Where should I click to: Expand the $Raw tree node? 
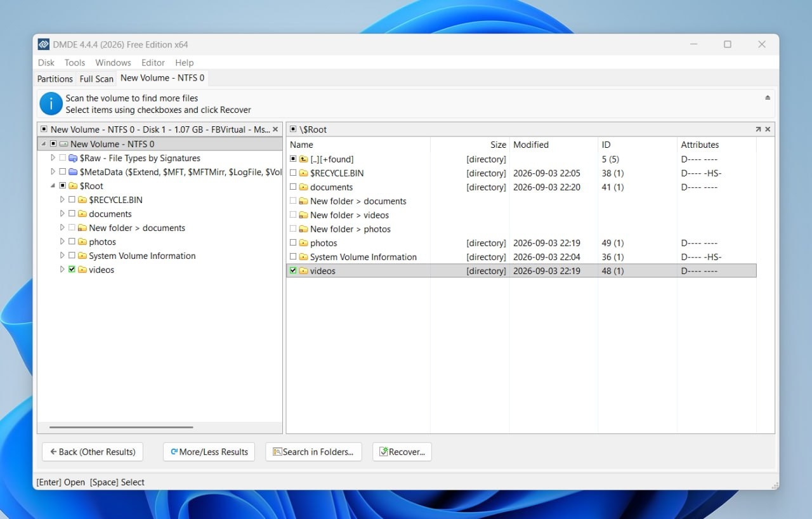pyautogui.click(x=53, y=158)
